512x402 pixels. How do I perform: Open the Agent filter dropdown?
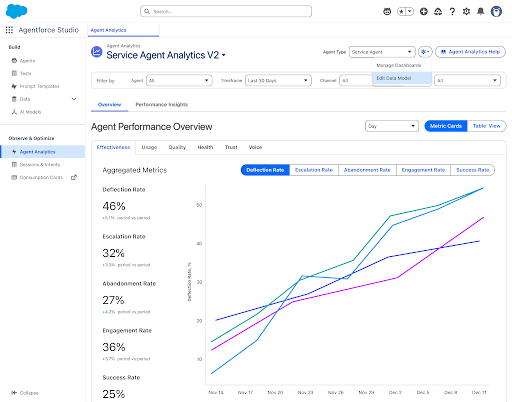pyautogui.click(x=179, y=80)
